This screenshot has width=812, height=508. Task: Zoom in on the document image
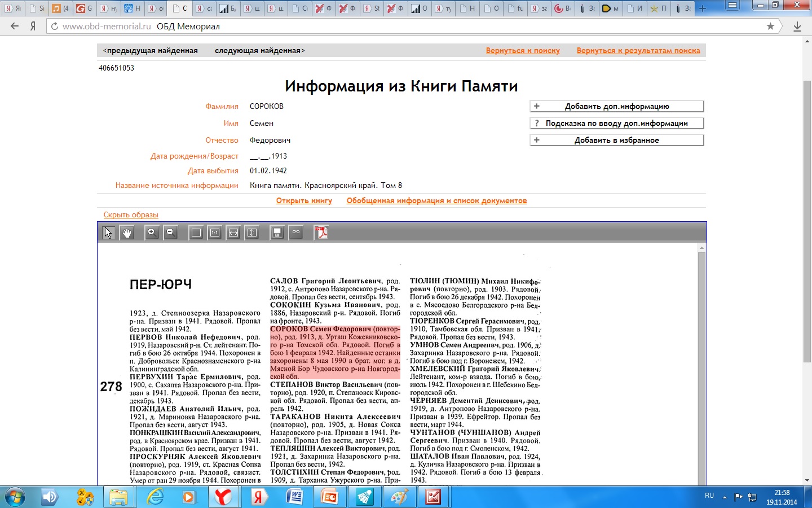[x=152, y=233]
